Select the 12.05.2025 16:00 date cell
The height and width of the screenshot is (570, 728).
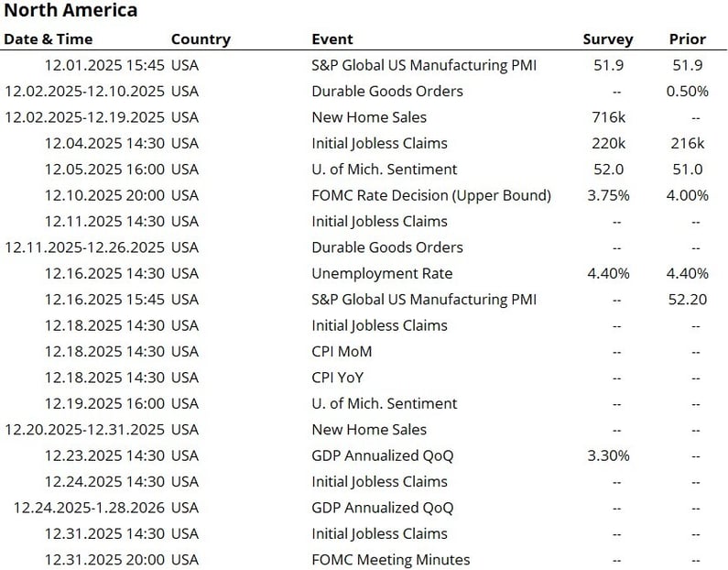pyautogui.click(x=104, y=169)
